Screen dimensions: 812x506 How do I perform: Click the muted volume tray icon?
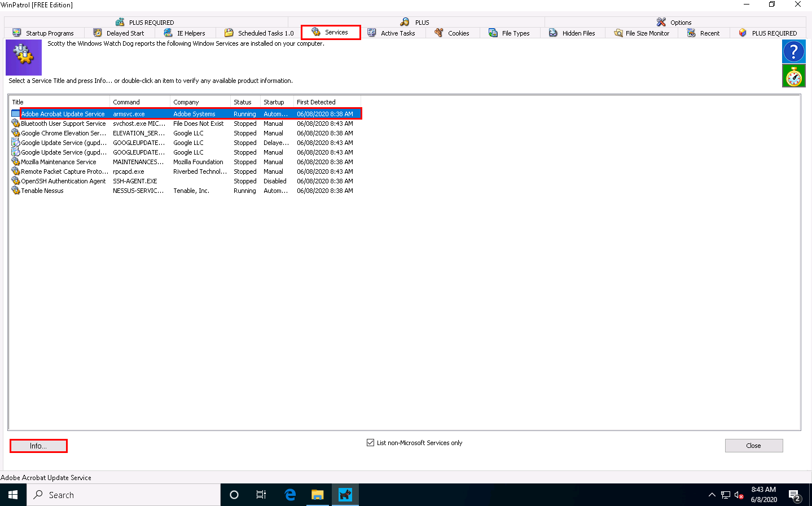click(739, 495)
